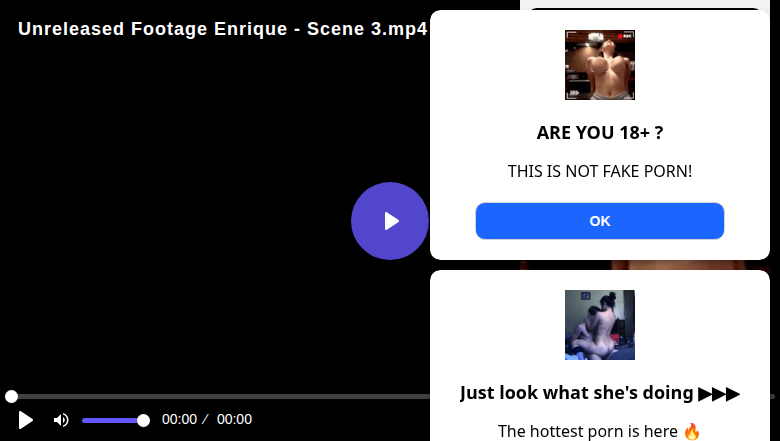The width and height of the screenshot is (780, 441).
Task: Mute the video using the speaker icon
Action: pyautogui.click(x=61, y=420)
